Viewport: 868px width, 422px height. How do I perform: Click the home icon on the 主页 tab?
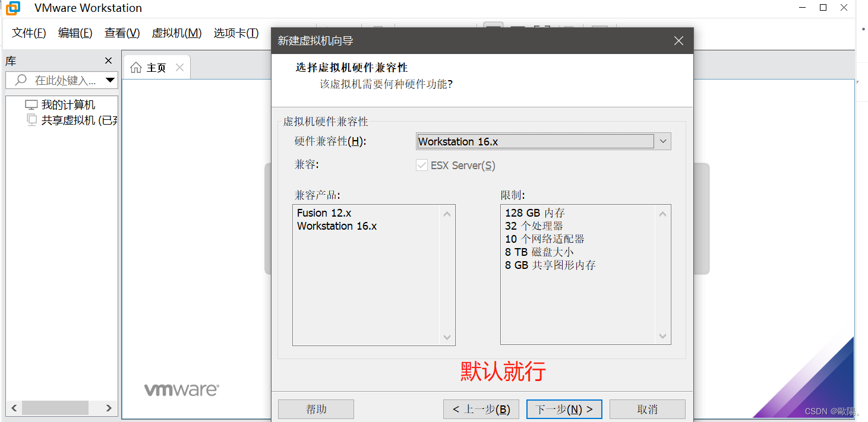point(137,67)
